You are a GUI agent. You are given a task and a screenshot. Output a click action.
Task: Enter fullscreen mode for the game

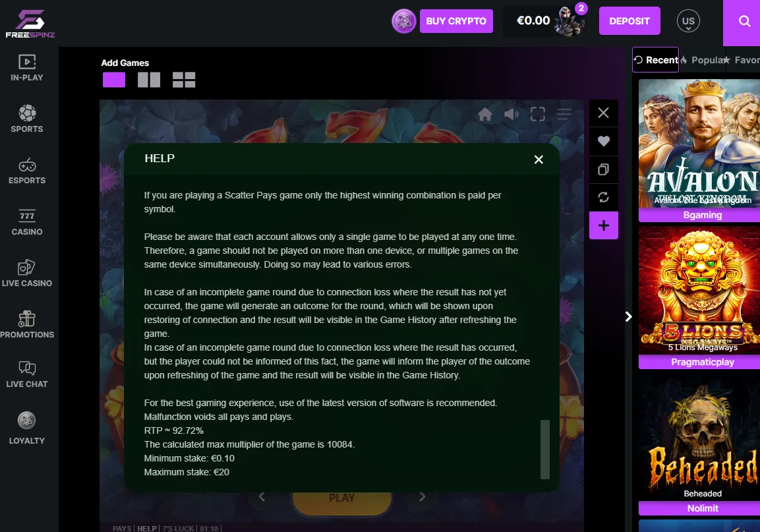tap(537, 114)
